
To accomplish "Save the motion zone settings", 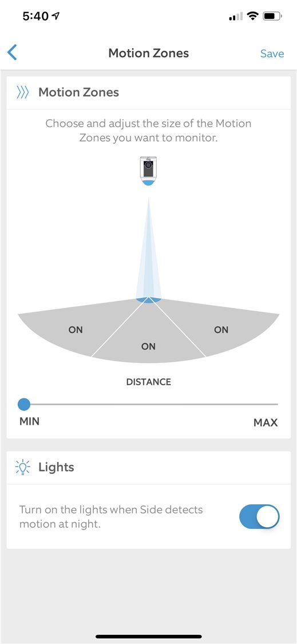I will coord(272,54).
